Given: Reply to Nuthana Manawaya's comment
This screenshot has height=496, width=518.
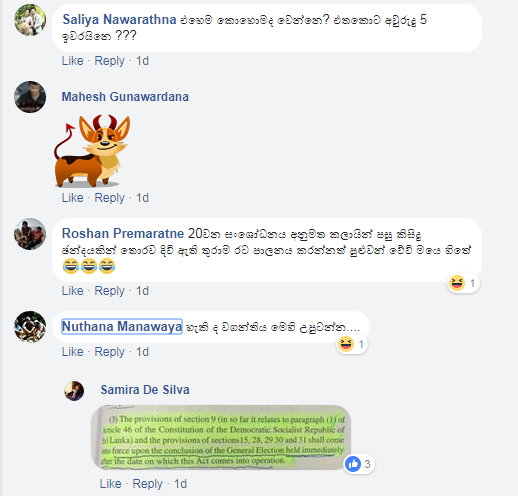Looking at the screenshot, I should (x=109, y=352).
